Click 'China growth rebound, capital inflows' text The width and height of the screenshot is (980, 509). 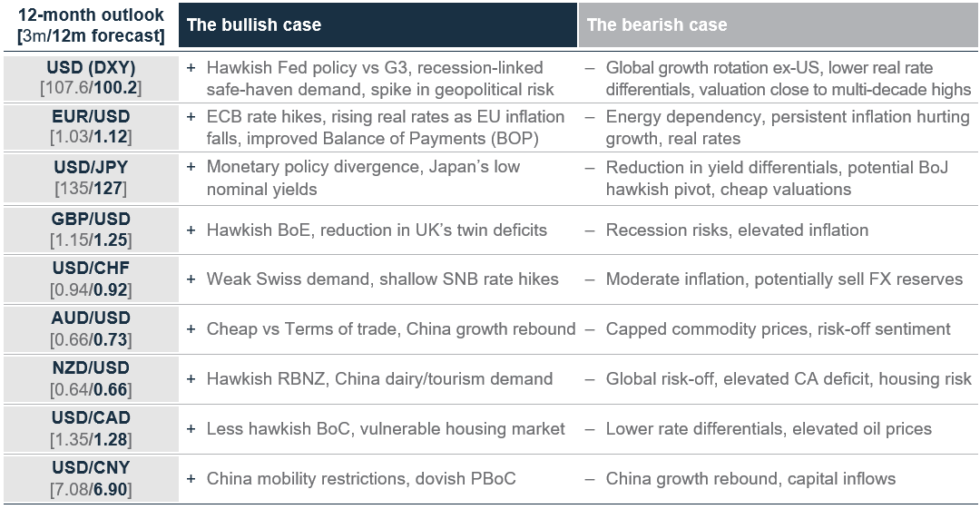click(750, 479)
